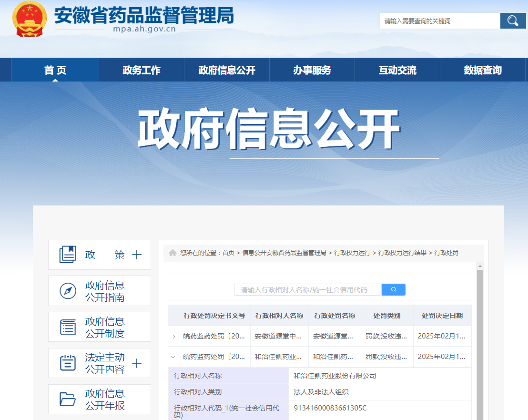This screenshot has height=420, width=528.
Task: Click the 行政权力运行结果 breadcrumb link
Action: 402,253
